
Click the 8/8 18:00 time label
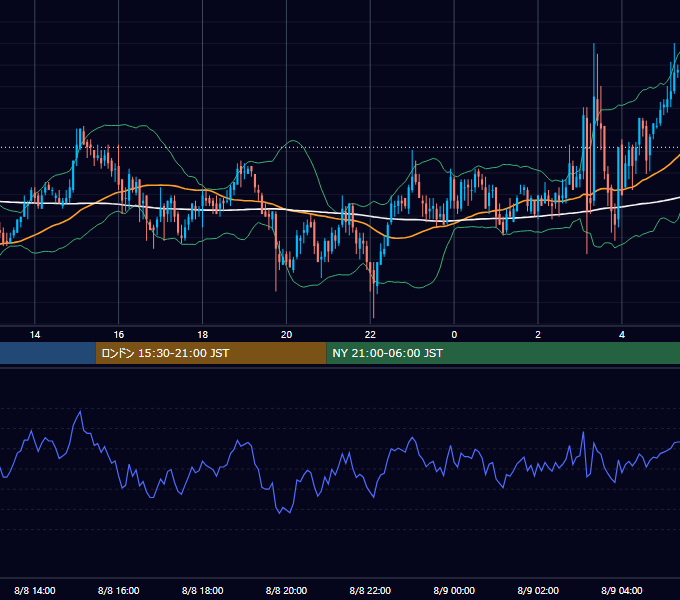tap(203, 590)
